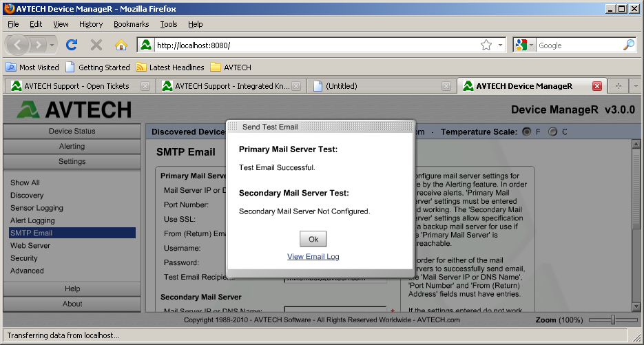Open Web Server settings
Image resolution: width=644 pixels, height=345 pixels.
[30, 246]
